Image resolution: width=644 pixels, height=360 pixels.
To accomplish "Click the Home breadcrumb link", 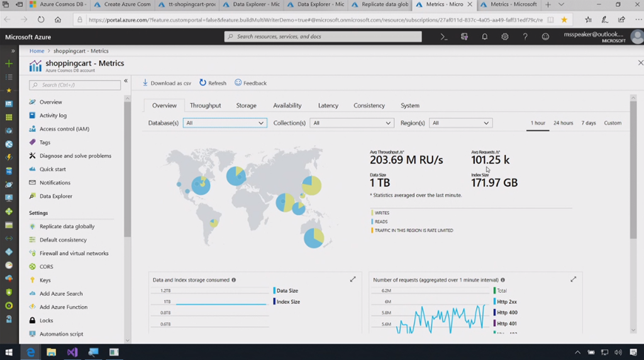I will [x=36, y=51].
